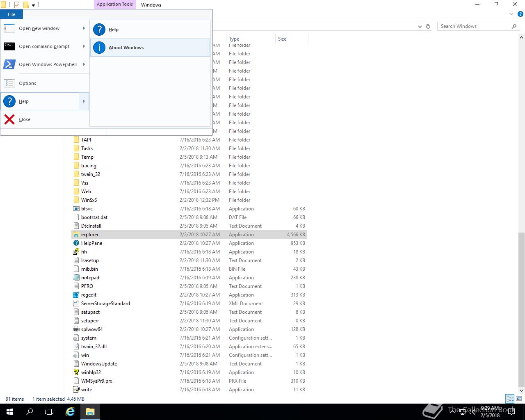Sort by the Type column header
The height and width of the screenshot is (420, 525).
[250, 39]
